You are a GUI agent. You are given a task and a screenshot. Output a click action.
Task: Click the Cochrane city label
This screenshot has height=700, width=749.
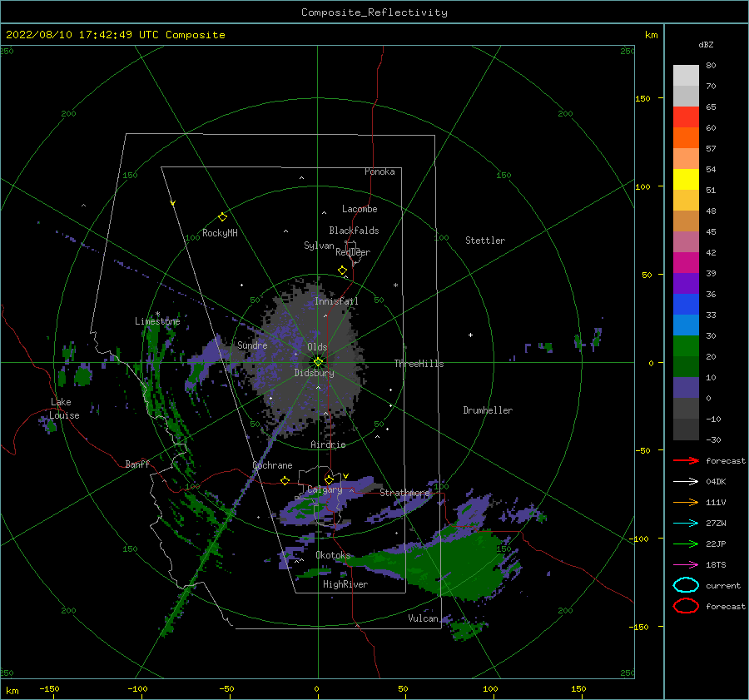(x=272, y=465)
